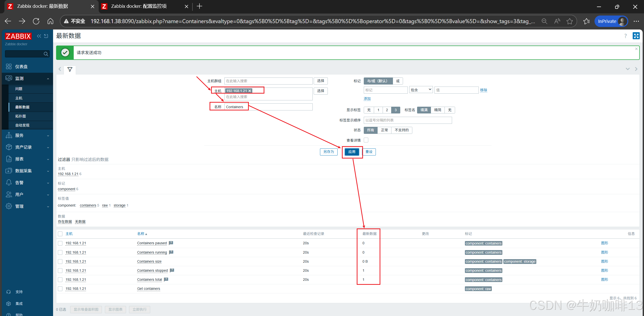Open the 图形 link for Containers total
Image resolution: width=644 pixels, height=316 pixels.
pos(604,280)
